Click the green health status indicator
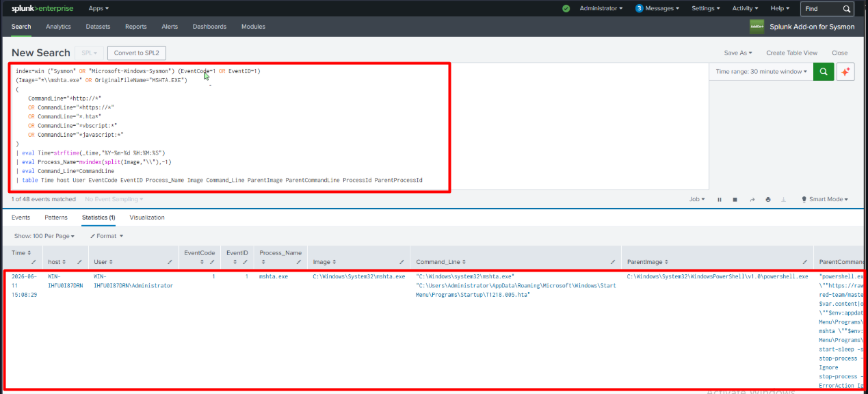The image size is (868, 394). pos(566,8)
